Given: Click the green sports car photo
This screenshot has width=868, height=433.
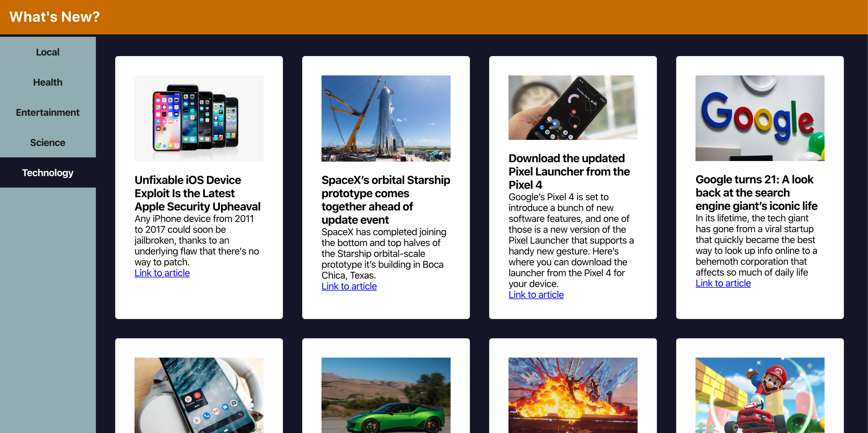Looking at the screenshot, I should [x=386, y=395].
